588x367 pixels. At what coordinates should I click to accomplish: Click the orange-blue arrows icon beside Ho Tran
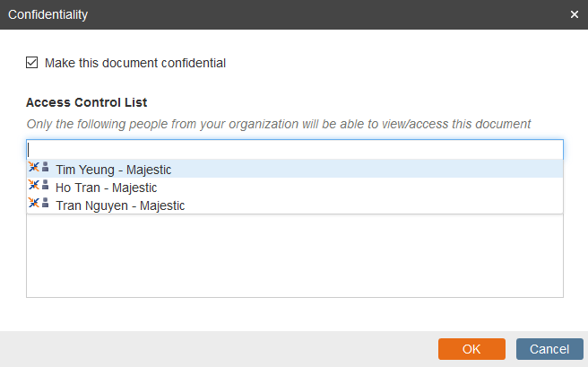(34, 185)
